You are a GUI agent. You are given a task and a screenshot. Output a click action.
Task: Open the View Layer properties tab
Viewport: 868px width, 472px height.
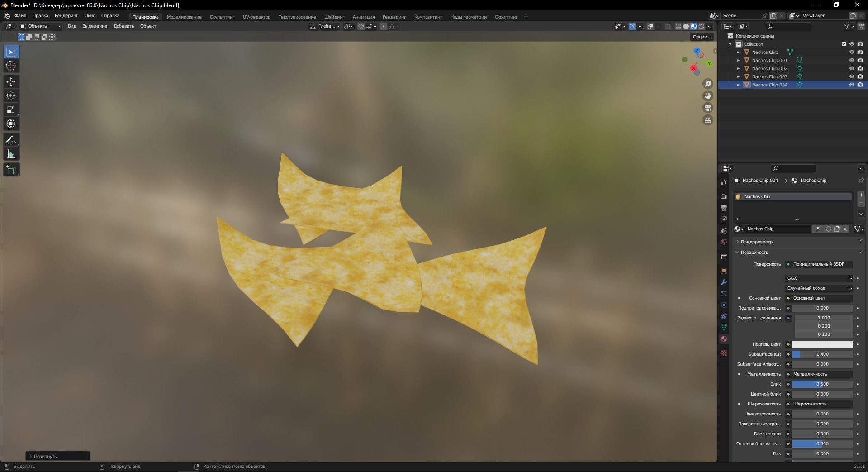724,219
